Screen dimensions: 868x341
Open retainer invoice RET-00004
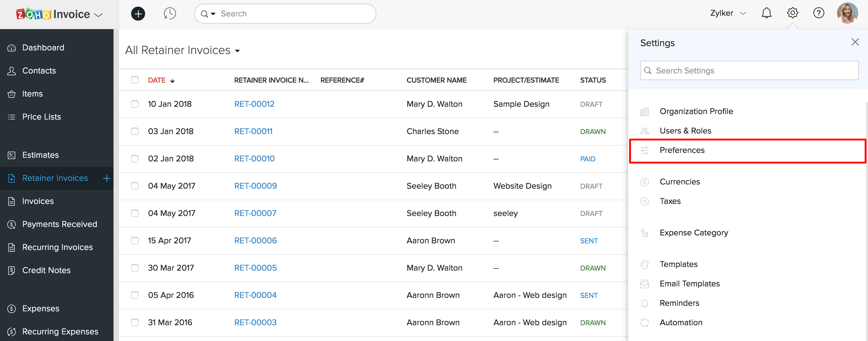click(x=255, y=295)
